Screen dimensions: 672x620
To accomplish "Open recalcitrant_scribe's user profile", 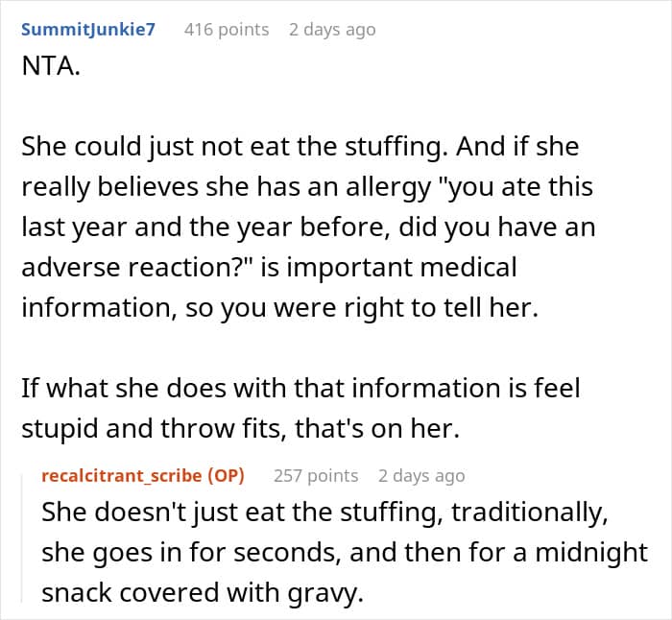I will 121,475.
